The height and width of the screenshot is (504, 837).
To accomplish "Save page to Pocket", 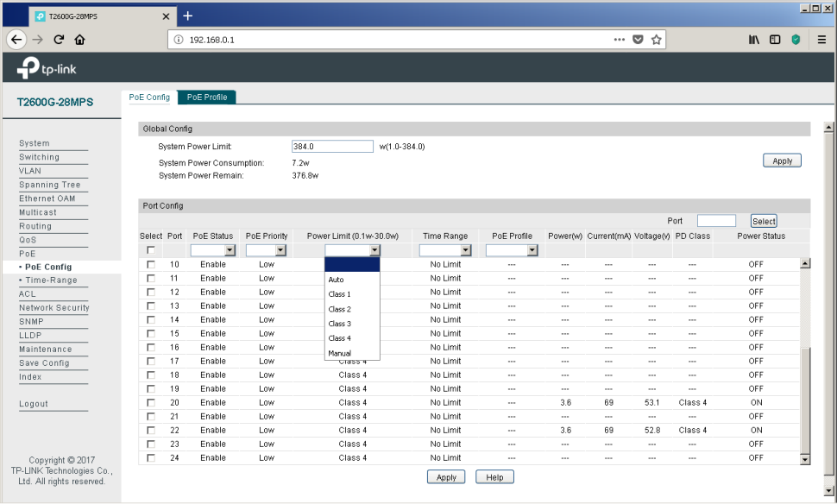I will (638, 40).
